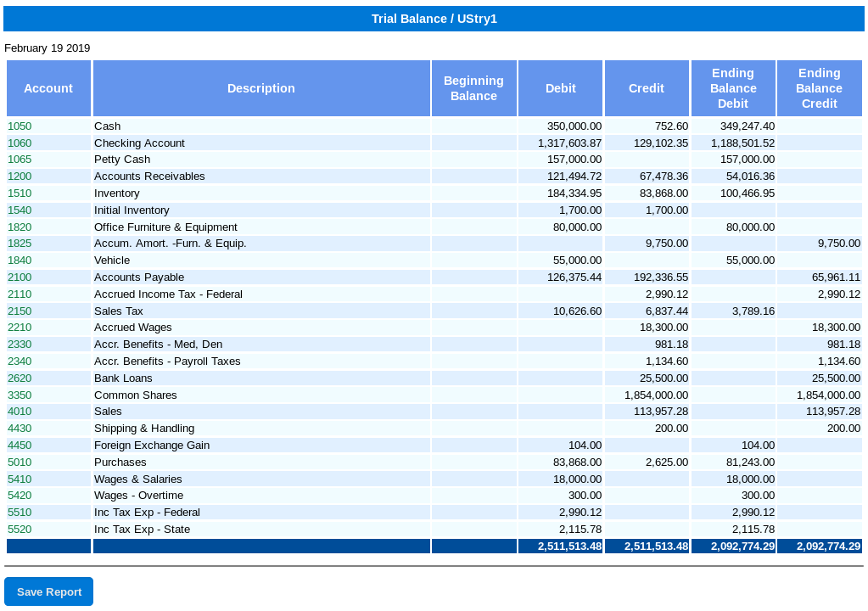868x611 pixels.
Task: Open account 1060 link
Action: tap(20, 143)
